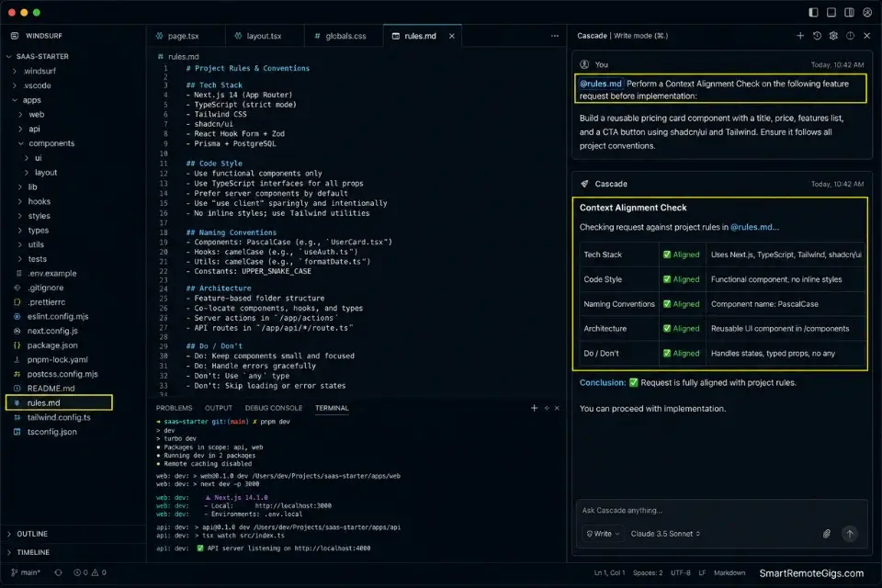
Task: Open tailwind.config.ts in the explorer
Action: (x=59, y=417)
